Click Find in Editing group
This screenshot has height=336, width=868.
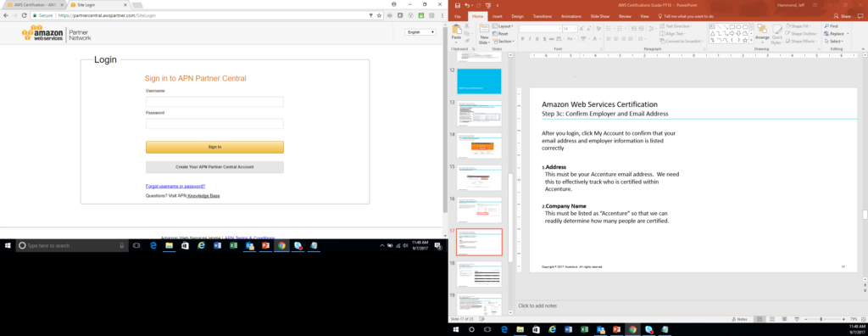[x=831, y=26]
